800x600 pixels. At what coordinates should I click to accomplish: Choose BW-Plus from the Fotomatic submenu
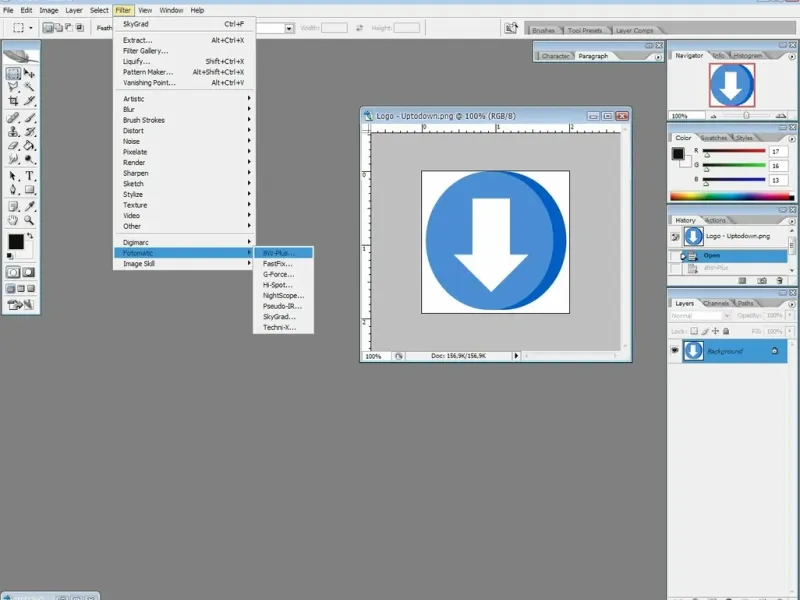(x=283, y=253)
